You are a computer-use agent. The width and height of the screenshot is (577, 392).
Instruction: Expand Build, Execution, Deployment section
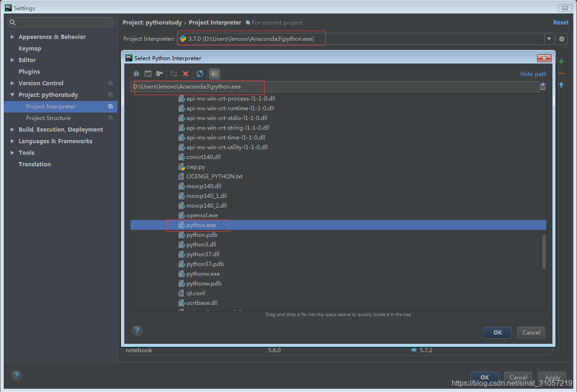12,129
